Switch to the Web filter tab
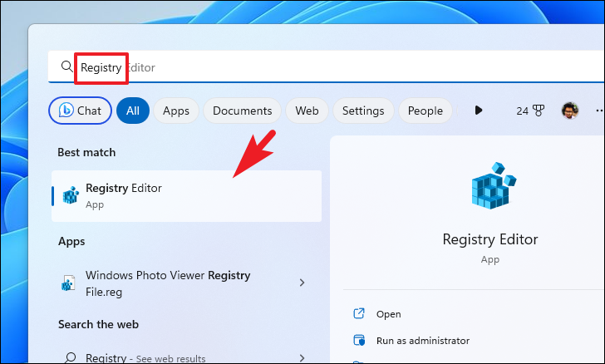This screenshot has height=364, width=605. 307,111
